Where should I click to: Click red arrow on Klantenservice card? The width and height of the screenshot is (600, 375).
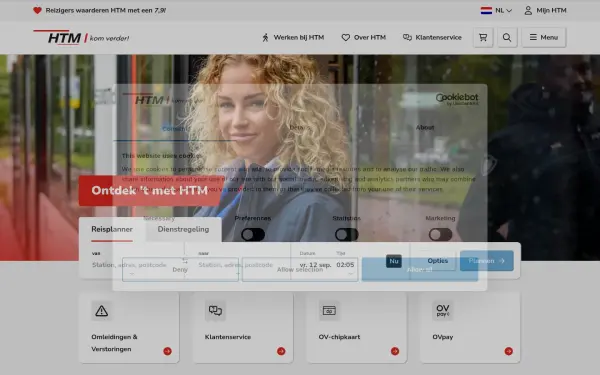(x=281, y=351)
